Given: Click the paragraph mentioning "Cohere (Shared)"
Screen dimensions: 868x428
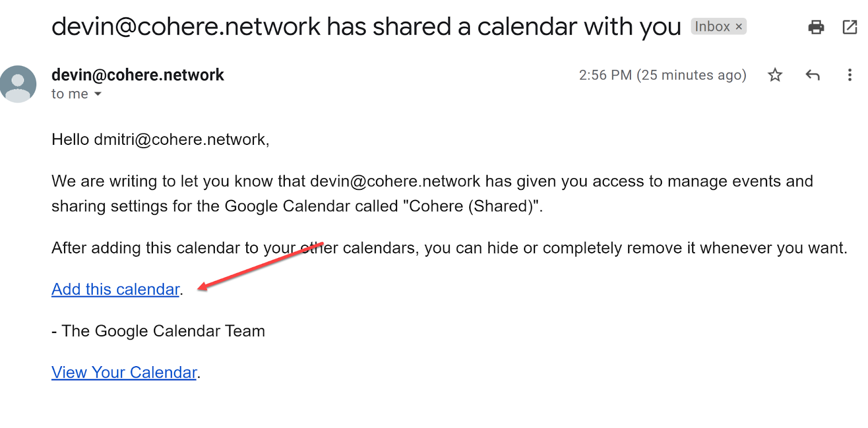Looking at the screenshot, I should [x=432, y=194].
